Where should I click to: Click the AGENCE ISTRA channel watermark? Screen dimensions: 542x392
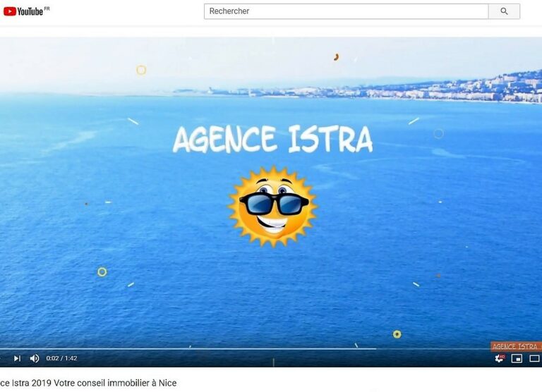point(516,346)
